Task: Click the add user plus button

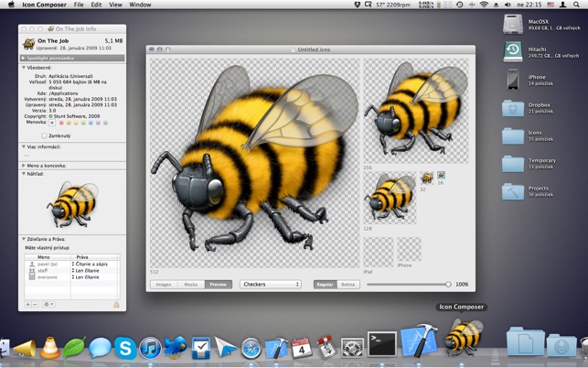Action: (28, 304)
